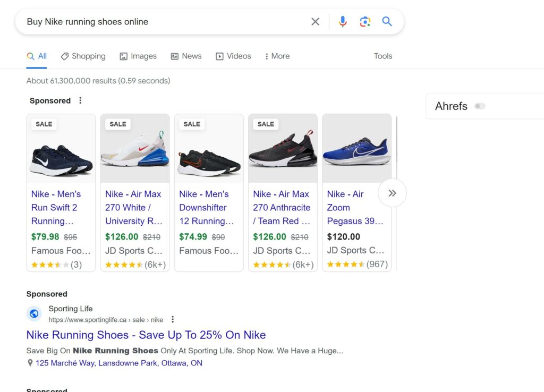
Task: Open the More search options dropdown
Action: pyautogui.click(x=276, y=56)
